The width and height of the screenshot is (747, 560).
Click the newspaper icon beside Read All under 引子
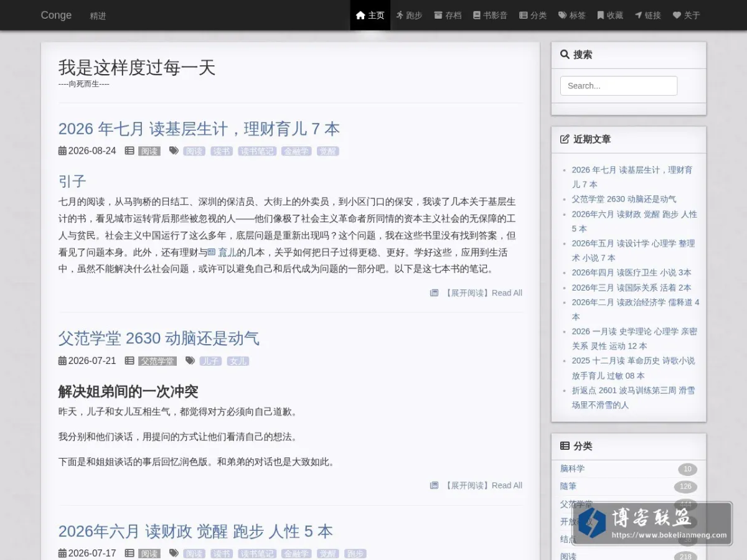[435, 292]
